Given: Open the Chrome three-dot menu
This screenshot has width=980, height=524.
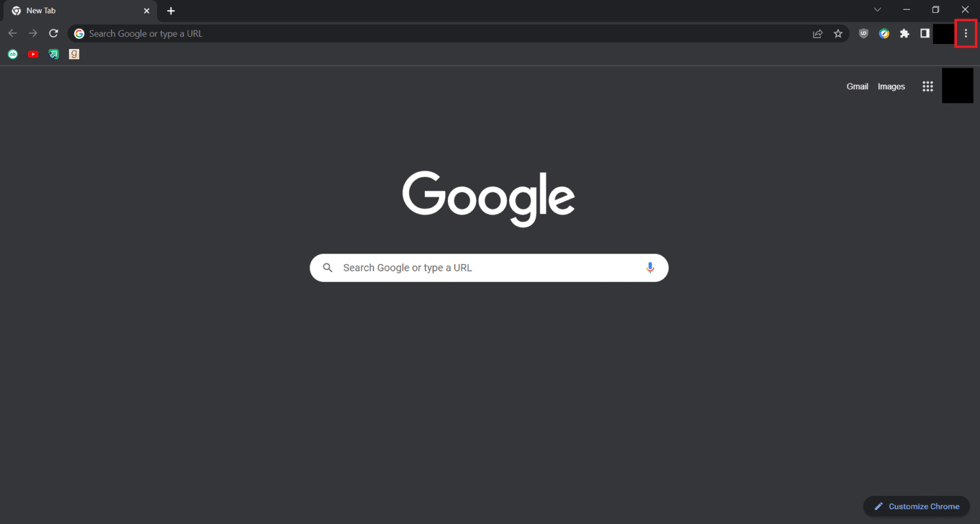Looking at the screenshot, I should pos(965,33).
